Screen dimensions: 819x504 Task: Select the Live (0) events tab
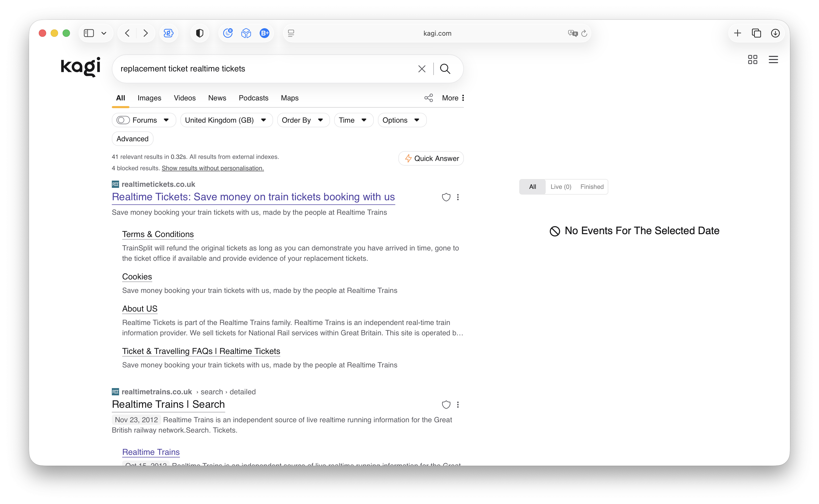click(561, 187)
